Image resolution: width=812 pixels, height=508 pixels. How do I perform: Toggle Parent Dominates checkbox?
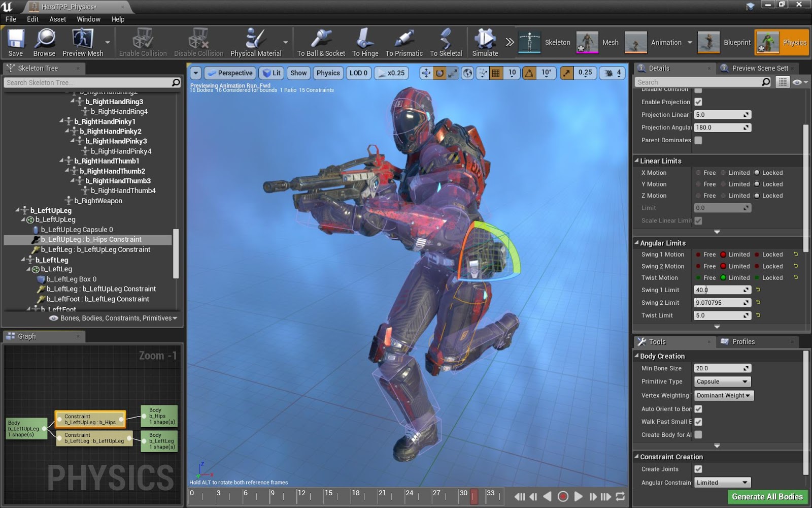click(698, 140)
